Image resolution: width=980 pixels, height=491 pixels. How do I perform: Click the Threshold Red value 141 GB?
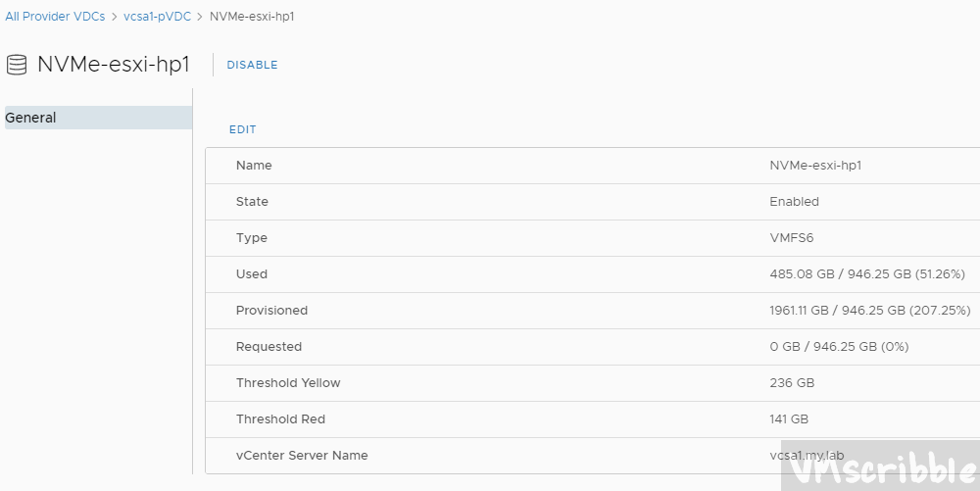(789, 419)
